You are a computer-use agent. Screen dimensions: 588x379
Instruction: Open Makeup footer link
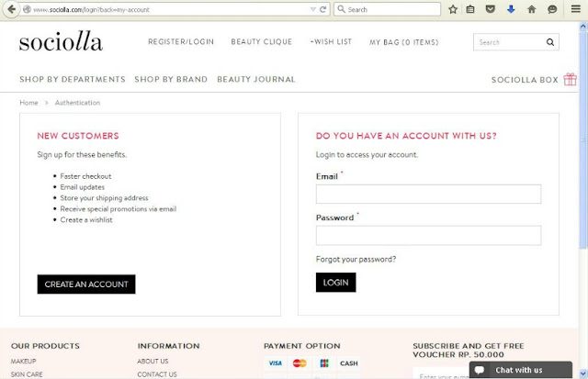pyautogui.click(x=23, y=361)
